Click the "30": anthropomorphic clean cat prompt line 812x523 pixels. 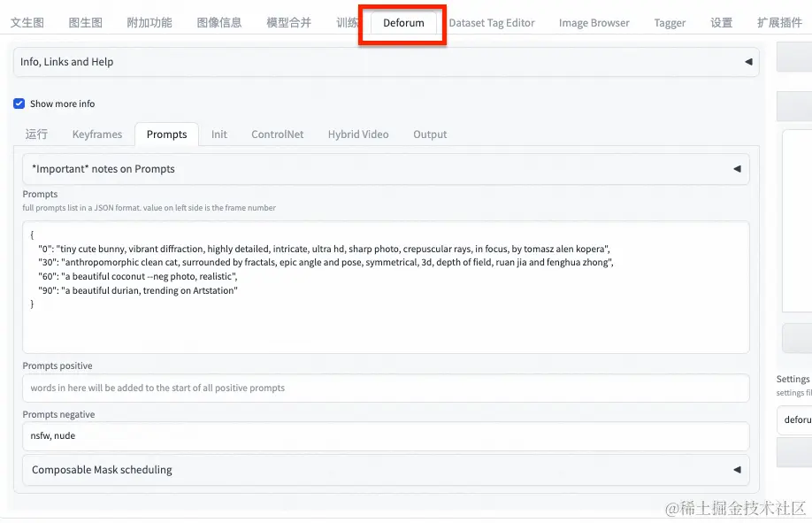click(326, 262)
